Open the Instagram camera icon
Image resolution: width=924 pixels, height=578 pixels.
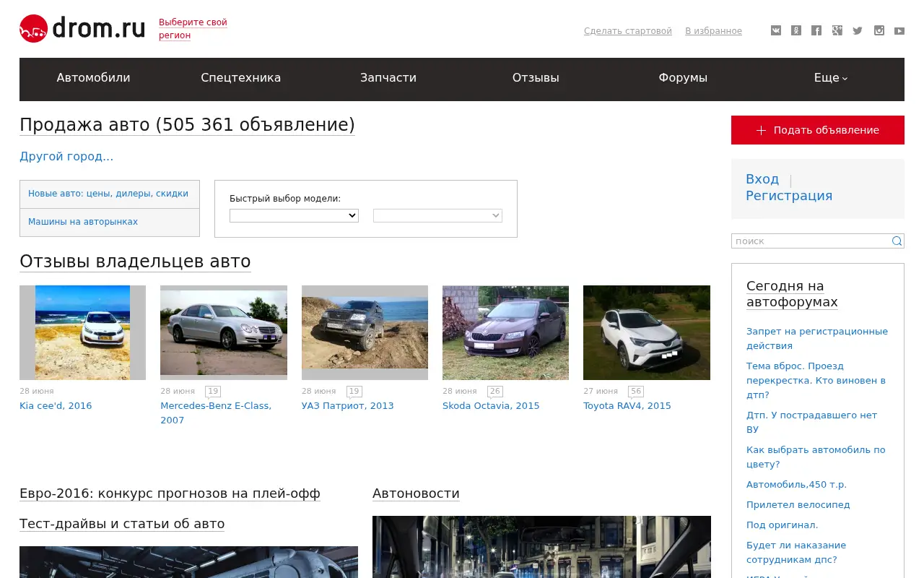tap(879, 30)
